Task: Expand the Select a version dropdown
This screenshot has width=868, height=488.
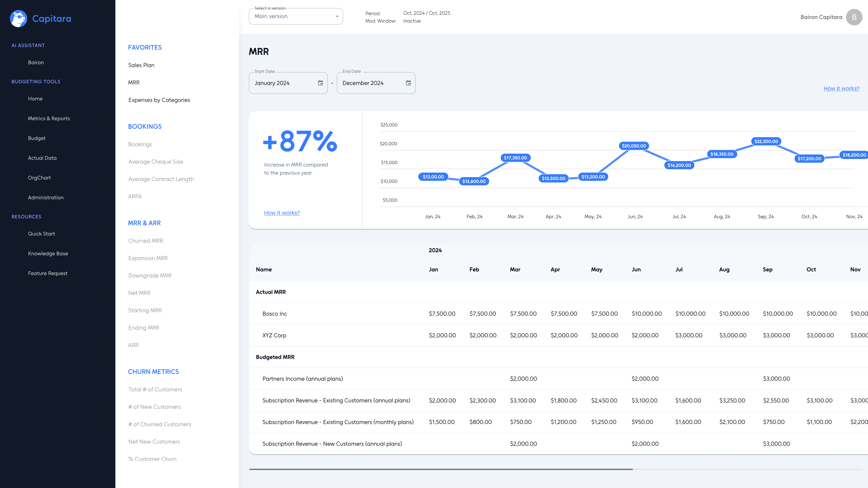Action: pos(296,16)
